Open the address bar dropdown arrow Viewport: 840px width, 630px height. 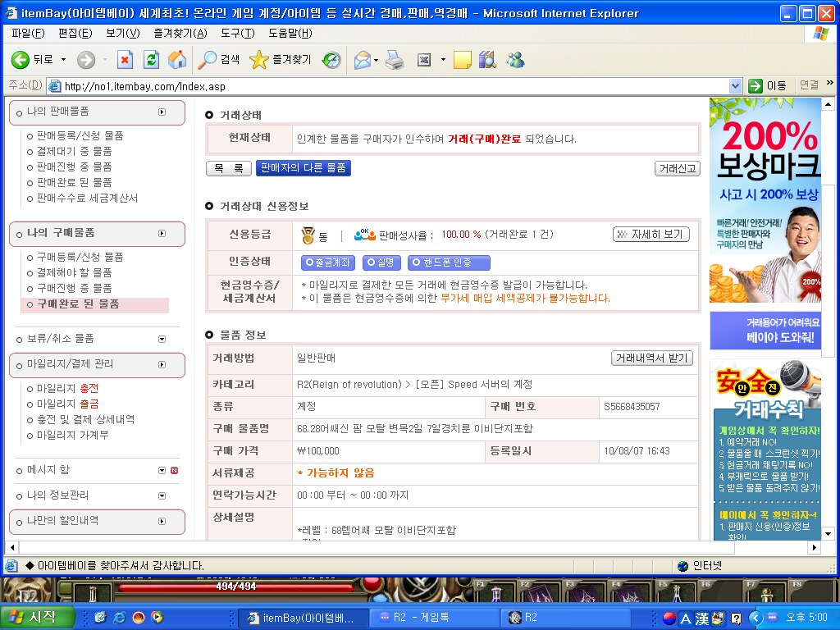[x=735, y=86]
